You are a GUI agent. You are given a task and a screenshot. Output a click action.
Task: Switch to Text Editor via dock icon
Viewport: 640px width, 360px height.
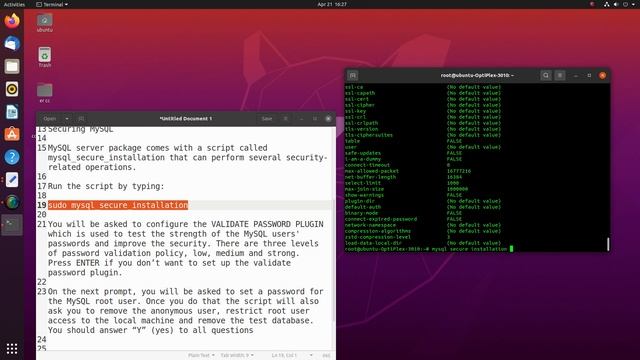click(x=12, y=180)
